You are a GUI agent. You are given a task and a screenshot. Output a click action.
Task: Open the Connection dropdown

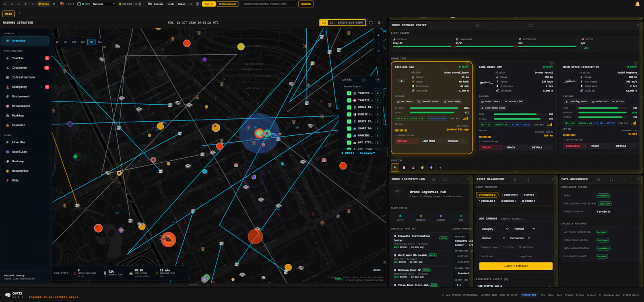[520, 238]
